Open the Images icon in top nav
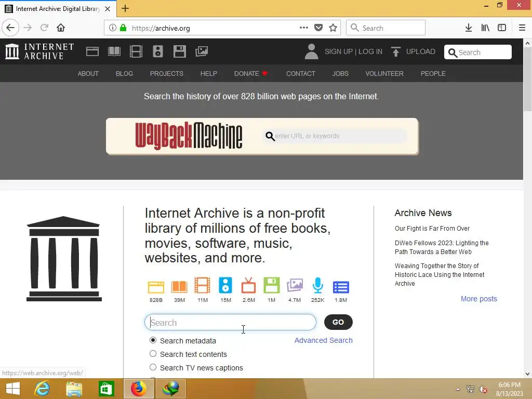 click(202, 51)
